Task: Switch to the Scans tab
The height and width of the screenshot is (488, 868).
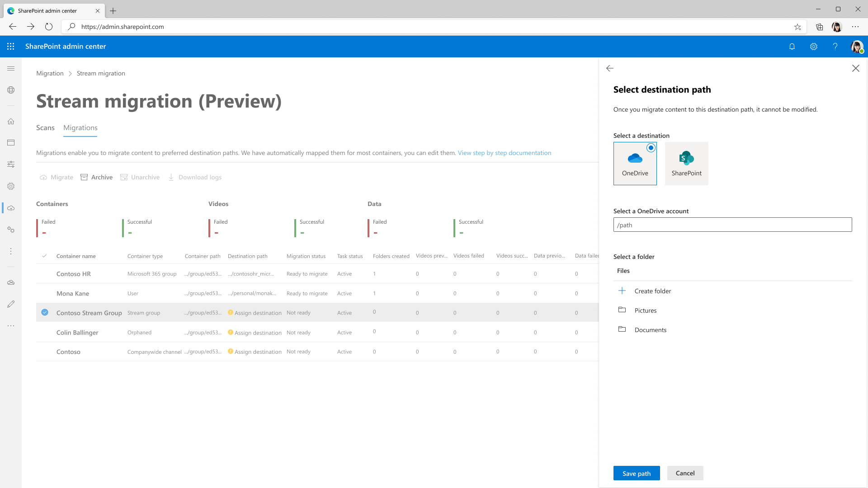Action: pos(45,127)
